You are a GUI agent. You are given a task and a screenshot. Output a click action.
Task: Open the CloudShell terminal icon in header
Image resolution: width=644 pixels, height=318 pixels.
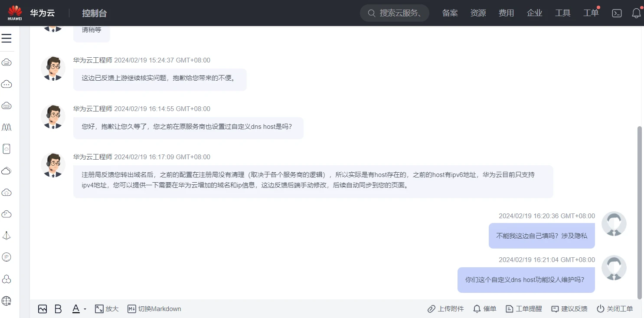[617, 13]
